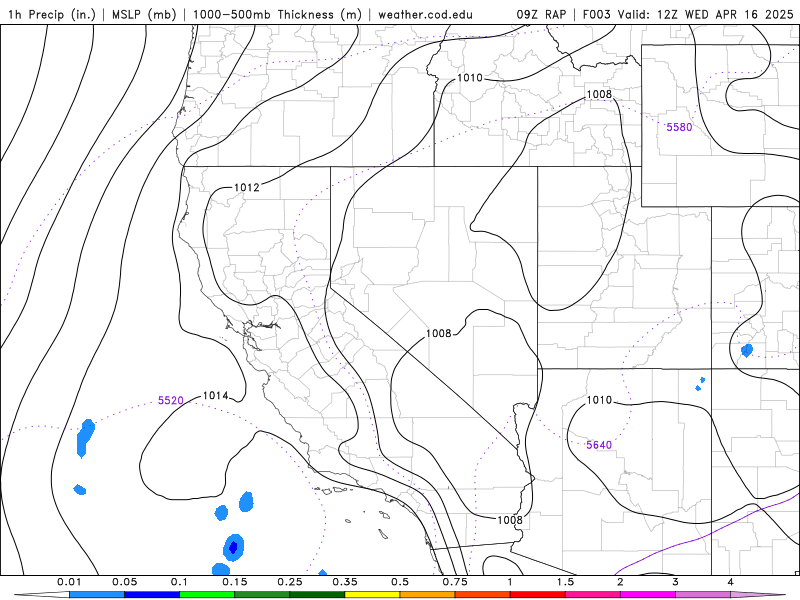Click precipitation blob with dark blue core

click(x=234, y=547)
